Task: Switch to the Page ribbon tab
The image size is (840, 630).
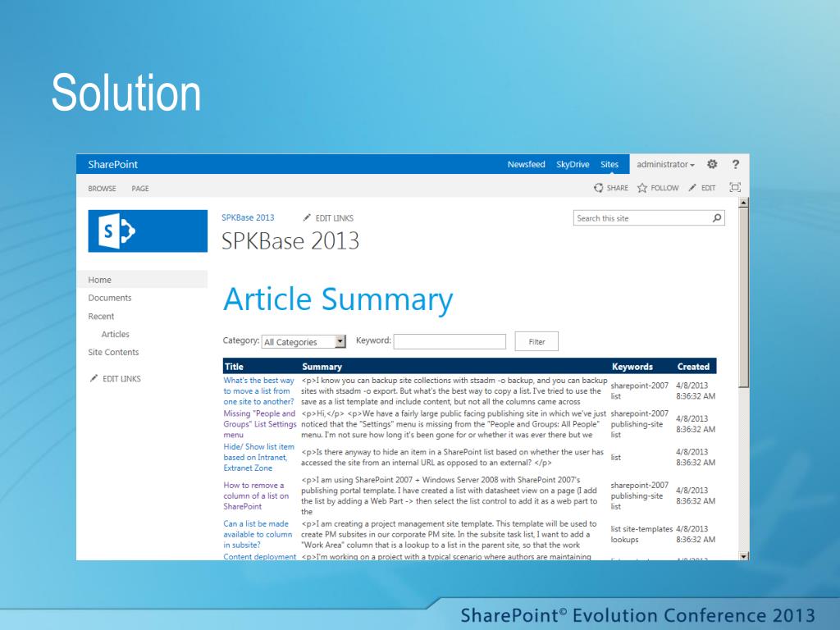Action: coord(140,189)
